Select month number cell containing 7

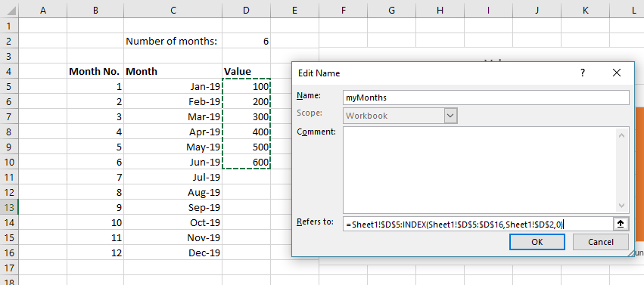point(95,177)
